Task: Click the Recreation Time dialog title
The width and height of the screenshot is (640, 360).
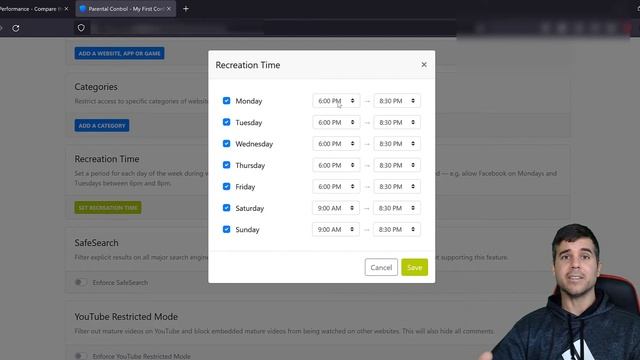Action: tap(248, 65)
